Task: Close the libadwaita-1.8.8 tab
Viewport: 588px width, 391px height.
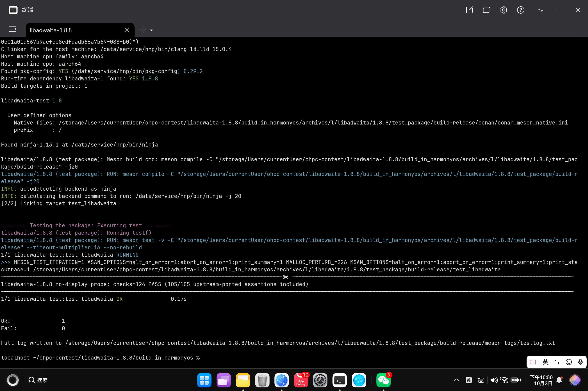Action: [x=126, y=30]
